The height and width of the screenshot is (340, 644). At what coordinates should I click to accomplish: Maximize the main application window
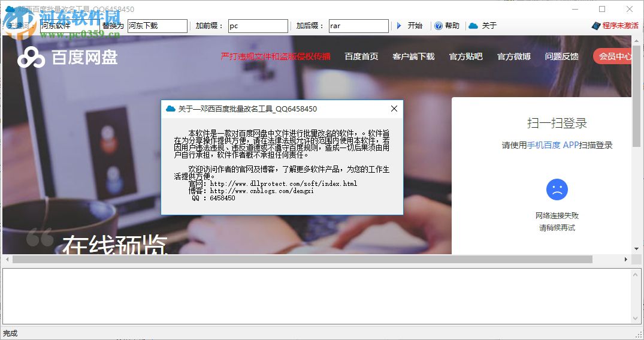(x=602, y=9)
